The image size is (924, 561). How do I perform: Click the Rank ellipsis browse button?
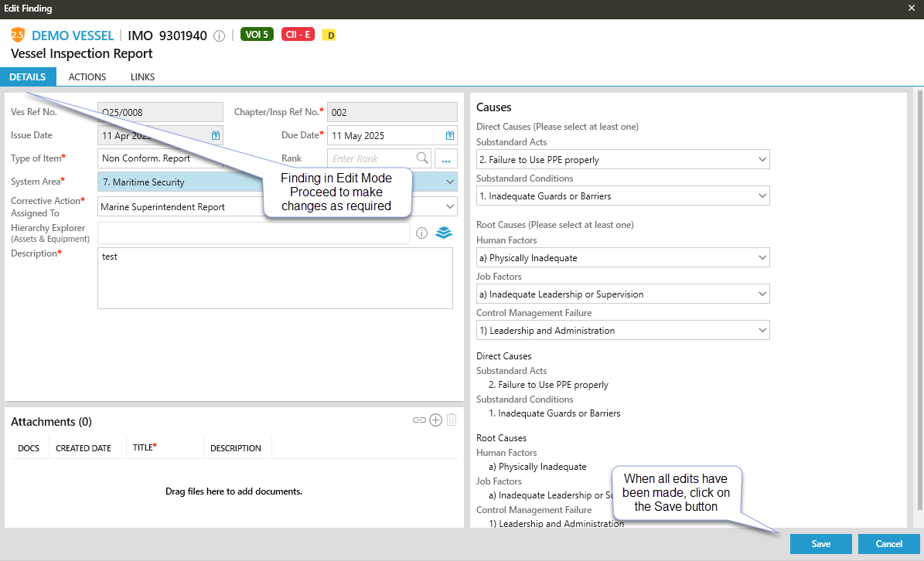[446, 159]
